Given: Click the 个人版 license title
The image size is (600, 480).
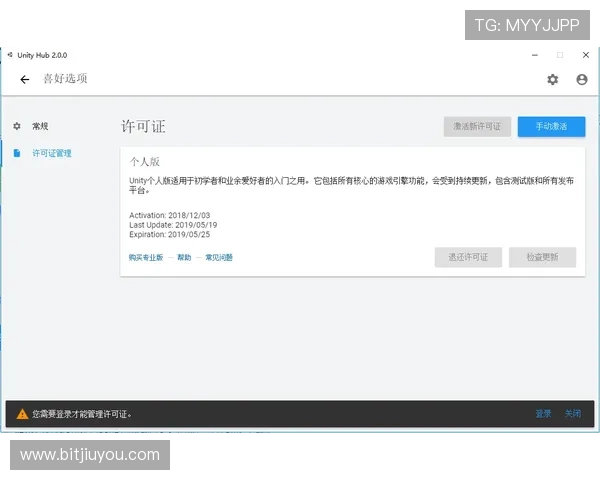Looking at the screenshot, I should (145, 162).
